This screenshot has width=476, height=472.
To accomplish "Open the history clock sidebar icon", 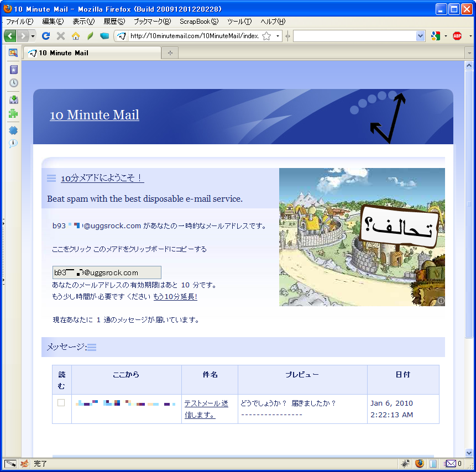I will point(14,83).
